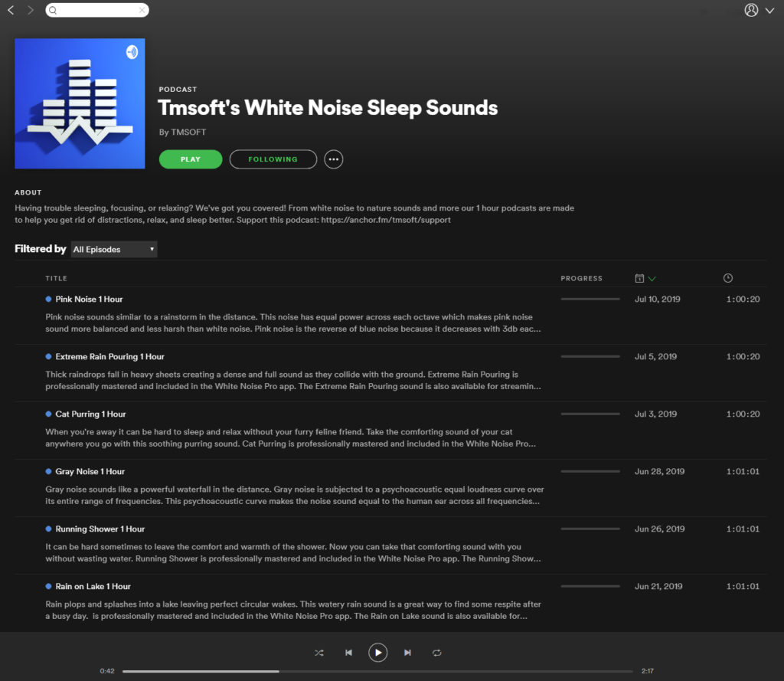Go back with the left arrow
The height and width of the screenshot is (681, 784).
(x=11, y=10)
